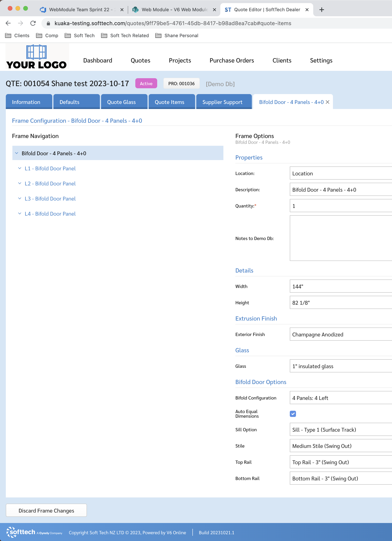Viewport: 392px width, 541px height.
Task: Open a new browser tab
Action: point(321,10)
